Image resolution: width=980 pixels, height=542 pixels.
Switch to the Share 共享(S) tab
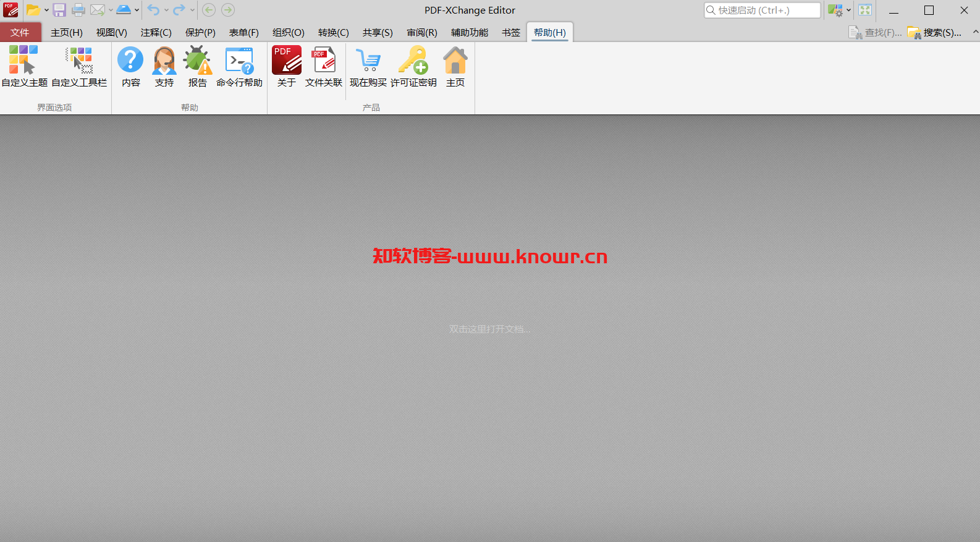[x=378, y=32]
